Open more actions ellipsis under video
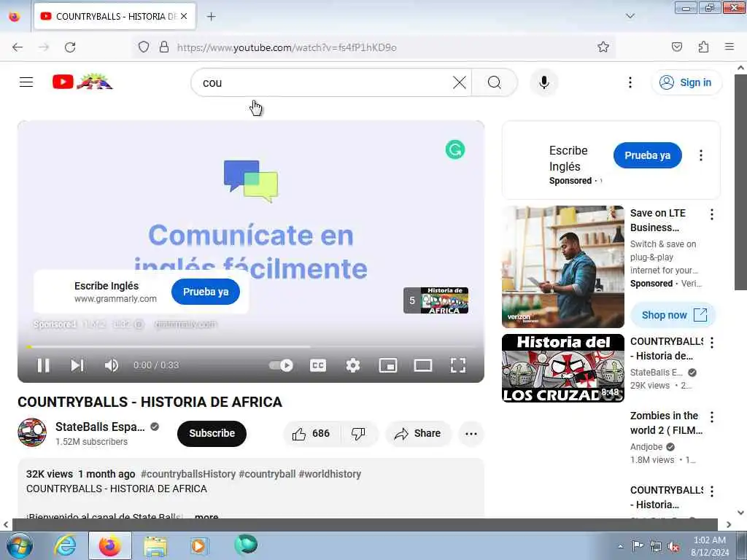Screen dimensions: 747x560 click(x=471, y=433)
